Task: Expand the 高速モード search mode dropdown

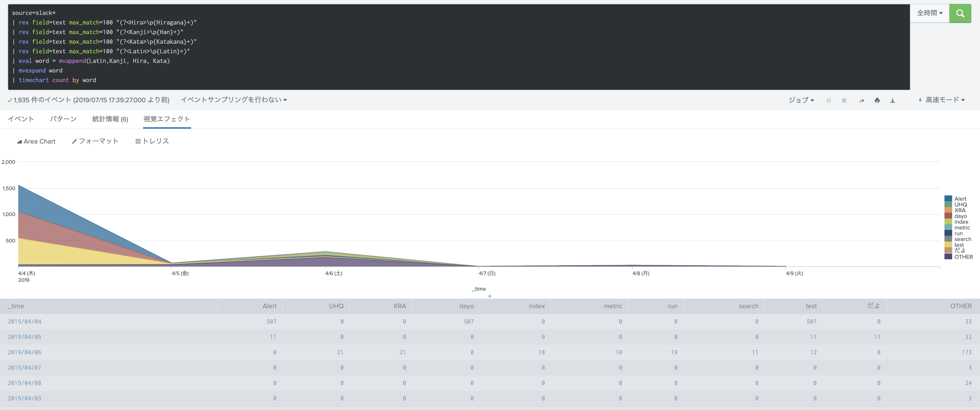Action: [x=942, y=100]
